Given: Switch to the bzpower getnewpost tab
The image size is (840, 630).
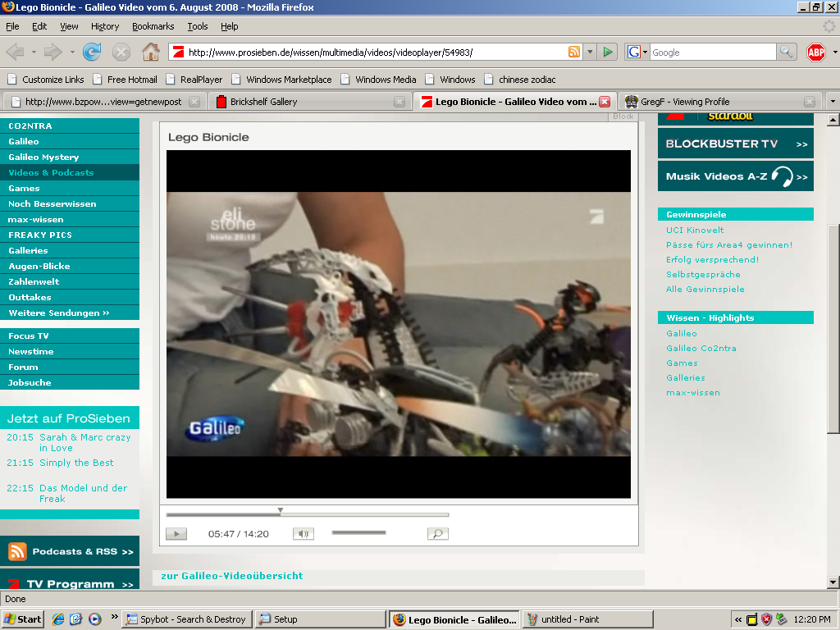Looking at the screenshot, I should pos(103,102).
